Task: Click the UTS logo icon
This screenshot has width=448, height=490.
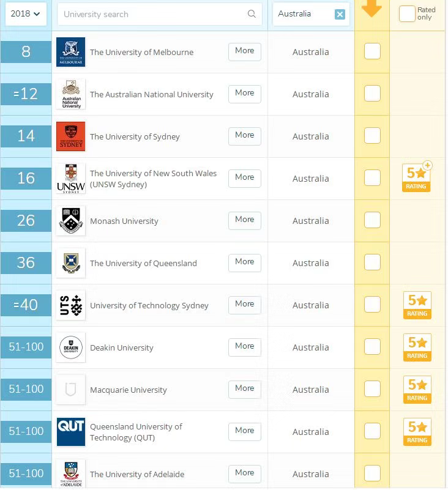Action: (x=70, y=305)
